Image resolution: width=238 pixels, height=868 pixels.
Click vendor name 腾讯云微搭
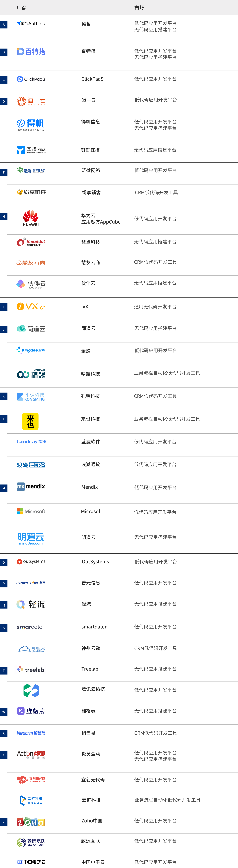(x=93, y=689)
